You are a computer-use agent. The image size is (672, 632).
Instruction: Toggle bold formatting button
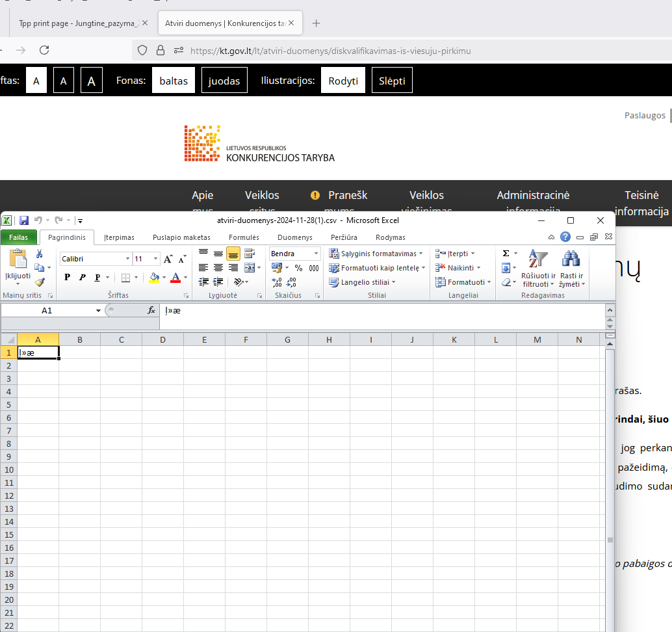(x=68, y=278)
